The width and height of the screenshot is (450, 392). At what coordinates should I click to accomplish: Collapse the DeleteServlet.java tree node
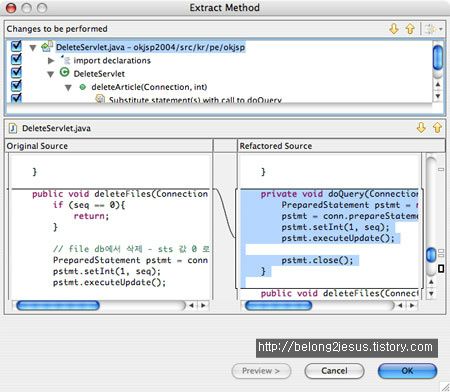point(33,48)
